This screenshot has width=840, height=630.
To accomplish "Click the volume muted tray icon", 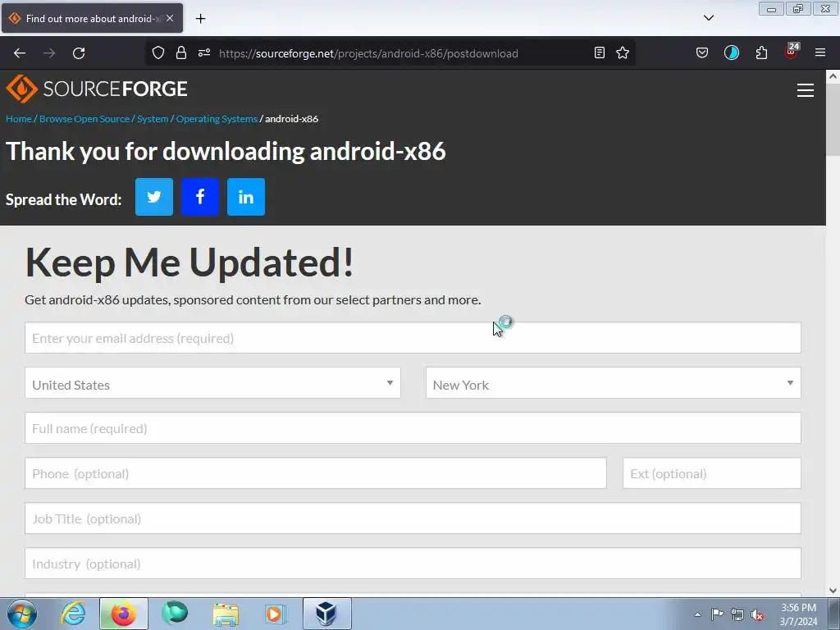I will [x=757, y=614].
